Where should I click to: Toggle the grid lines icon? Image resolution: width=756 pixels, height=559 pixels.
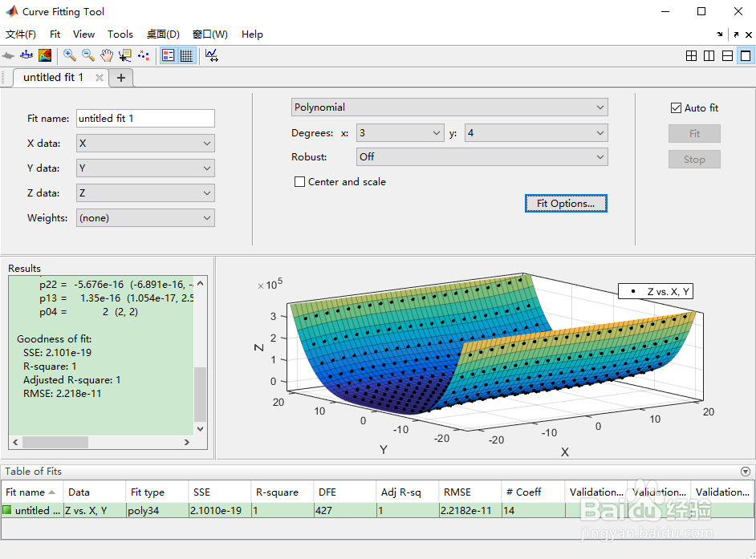186,56
